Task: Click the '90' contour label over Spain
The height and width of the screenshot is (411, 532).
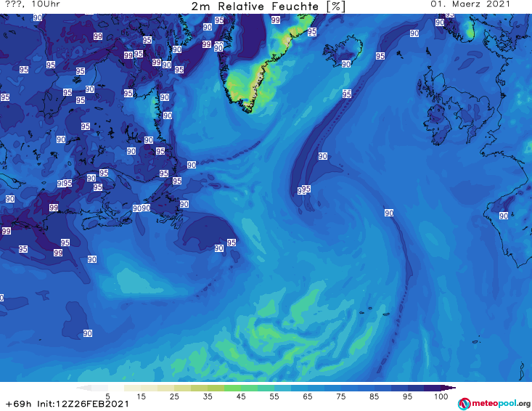Action: tap(504, 216)
